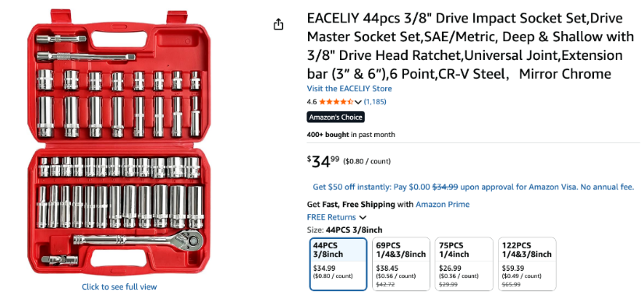Click the share icon beside the title
644x295 pixels.
pyautogui.click(x=278, y=24)
